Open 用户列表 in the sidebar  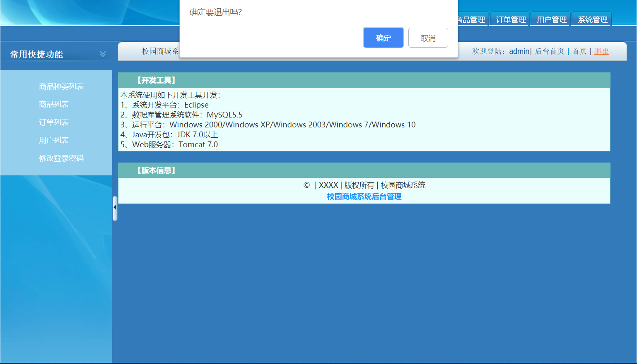54,140
